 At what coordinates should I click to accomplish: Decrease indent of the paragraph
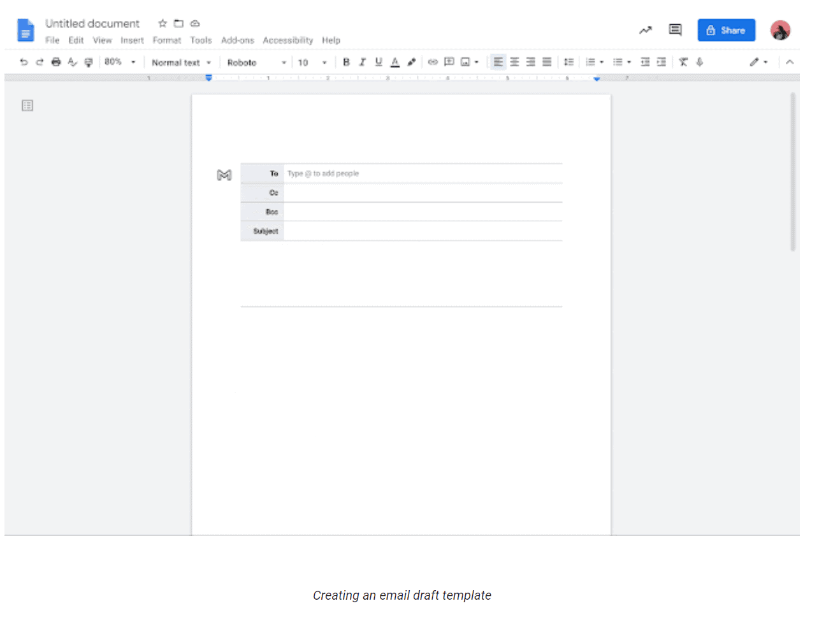click(645, 62)
